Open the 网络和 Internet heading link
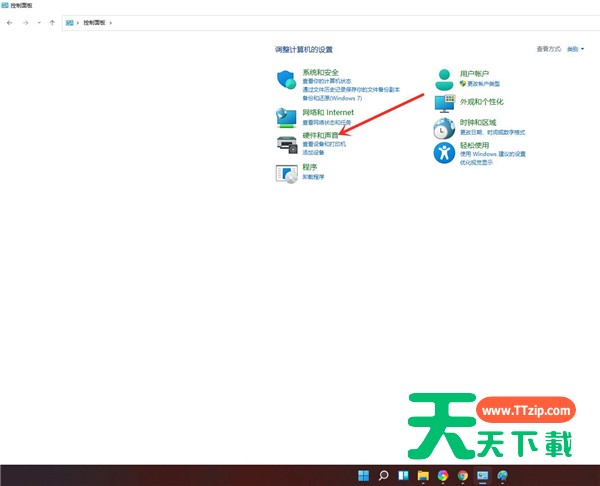The width and height of the screenshot is (600, 486). (x=328, y=112)
